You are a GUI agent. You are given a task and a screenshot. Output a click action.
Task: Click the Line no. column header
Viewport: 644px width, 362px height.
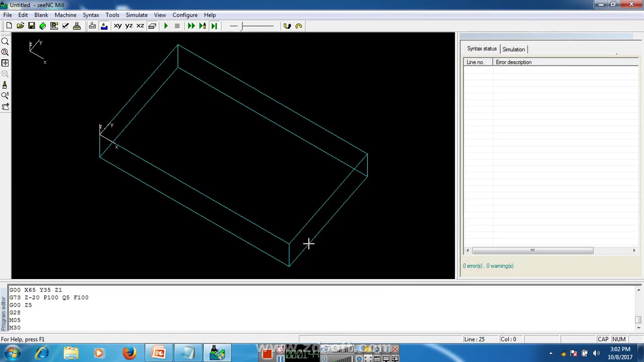point(478,62)
